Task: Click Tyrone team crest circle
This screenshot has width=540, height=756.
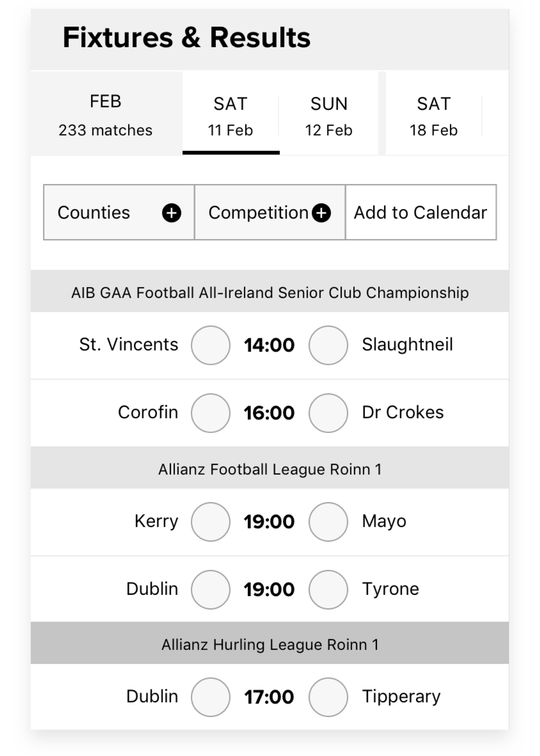Action: pos(328,589)
